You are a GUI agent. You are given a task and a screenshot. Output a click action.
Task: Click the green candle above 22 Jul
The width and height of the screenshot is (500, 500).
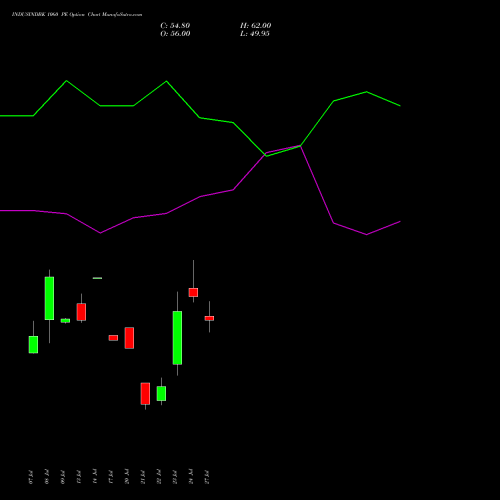click(161, 393)
